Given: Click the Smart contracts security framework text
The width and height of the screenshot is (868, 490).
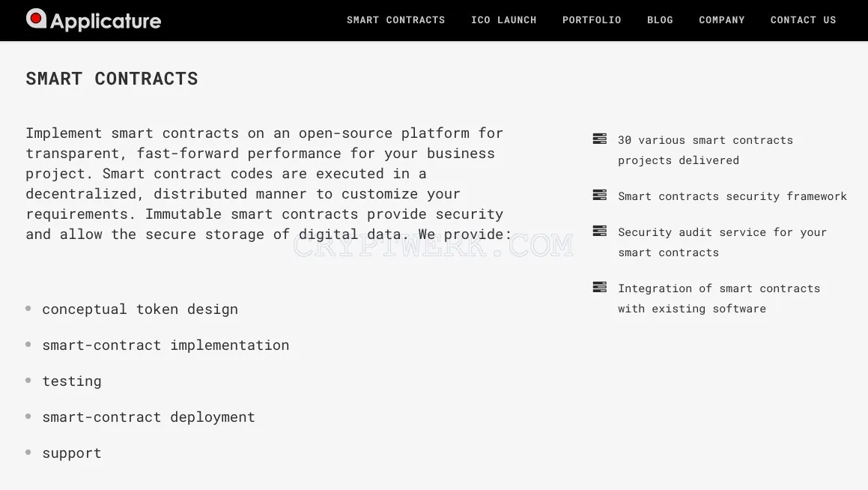Looking at the screenshot, I should (x=732, y=196).
